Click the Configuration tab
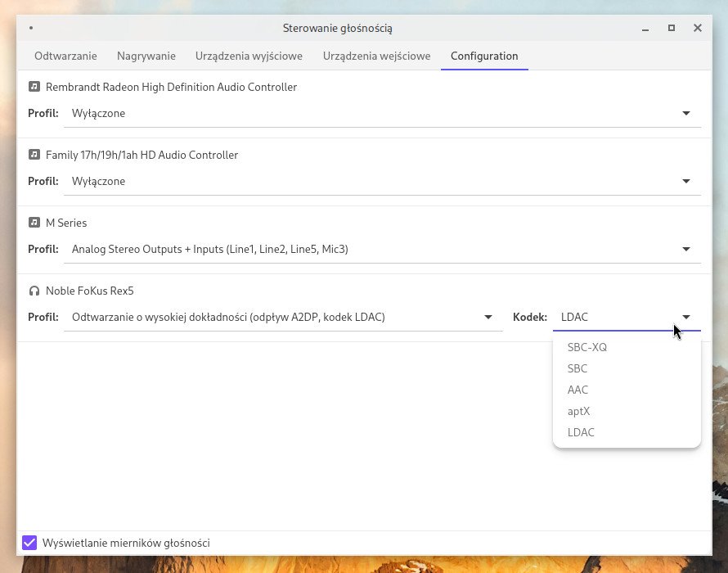Image resolution: width=728 pixels, height=573 pixels. (x=484, y=56)
